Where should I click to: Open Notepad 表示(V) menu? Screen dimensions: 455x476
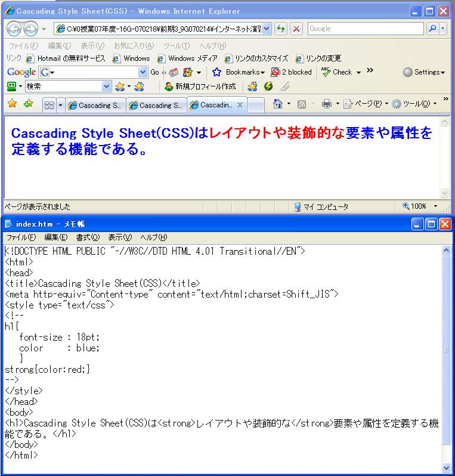click(x=120, y=237)
